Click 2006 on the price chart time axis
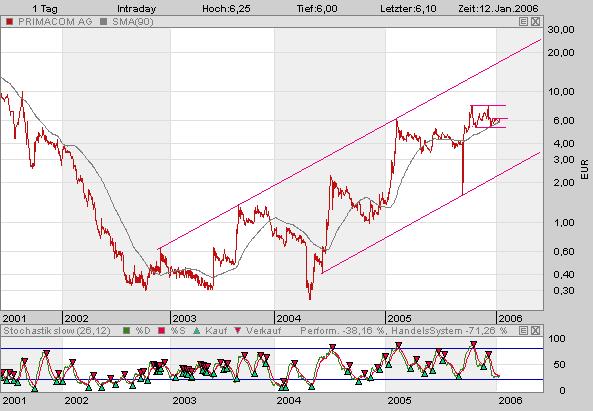Viewport: 593px width, 411px height. pos(510,318)
